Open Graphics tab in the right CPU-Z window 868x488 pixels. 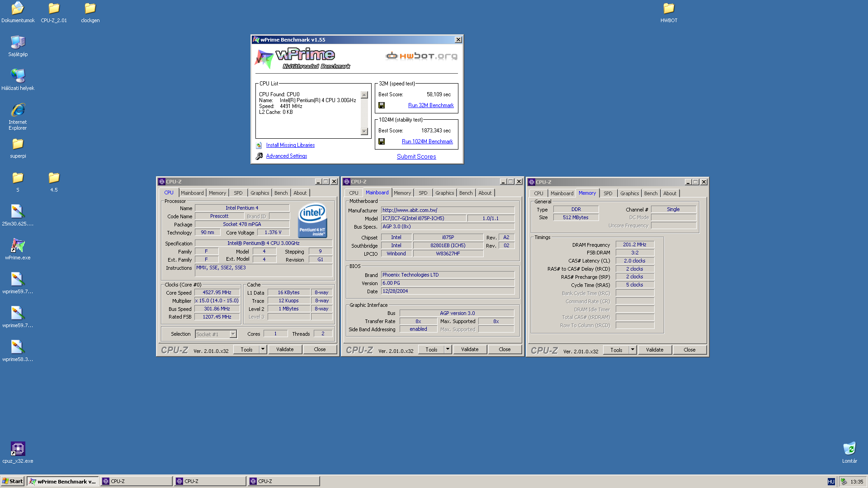(x=629, y=193)
